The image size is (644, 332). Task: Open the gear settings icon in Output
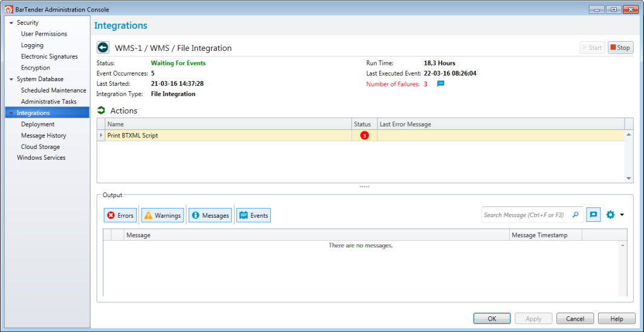(x=610, y=215)
